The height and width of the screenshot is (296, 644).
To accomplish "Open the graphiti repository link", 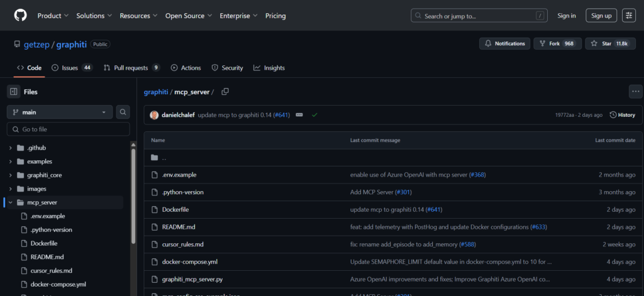I will coord(72,45).
